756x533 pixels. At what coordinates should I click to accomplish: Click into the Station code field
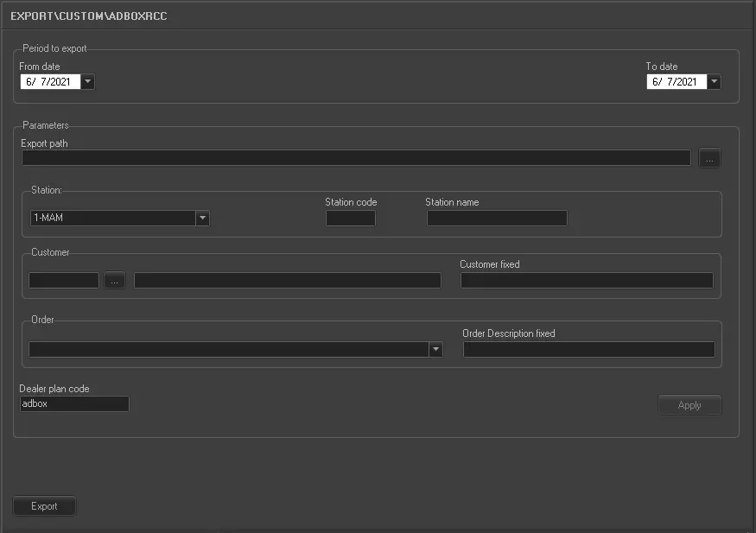350,219
